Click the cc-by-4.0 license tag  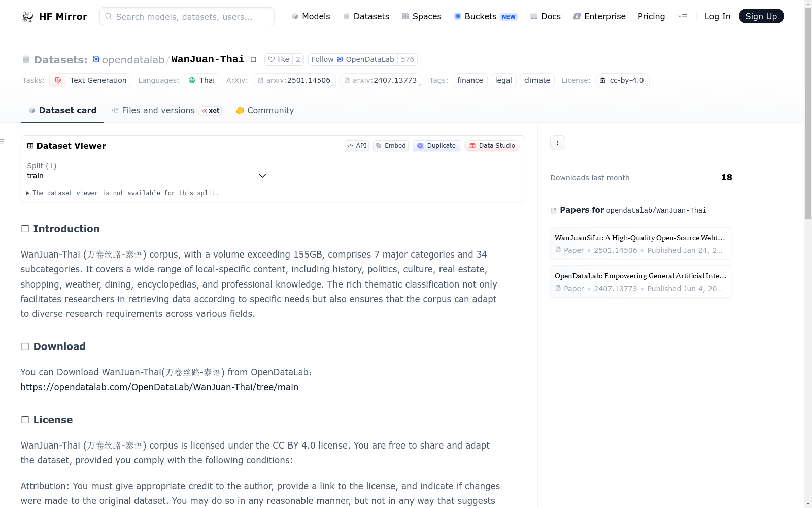pyautogui.click(x=622, y=80)
